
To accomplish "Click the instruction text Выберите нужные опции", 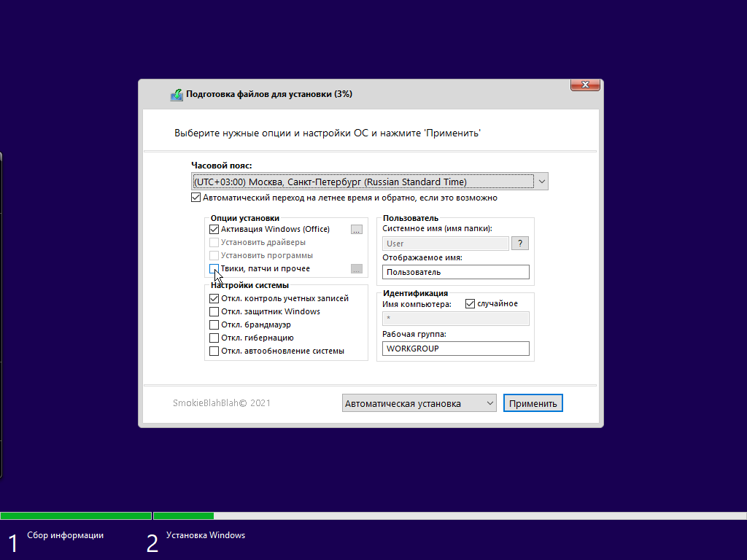I will tap(328, 133).
